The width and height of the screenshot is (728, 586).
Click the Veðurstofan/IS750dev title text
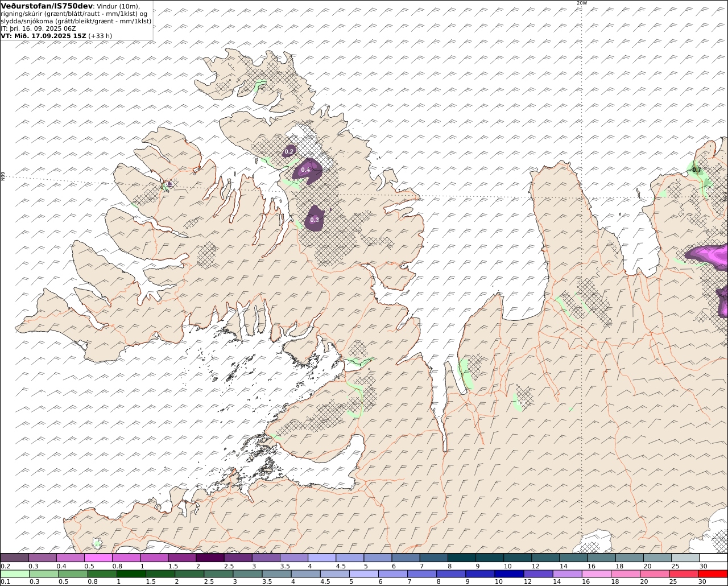[x=47, y=6]
